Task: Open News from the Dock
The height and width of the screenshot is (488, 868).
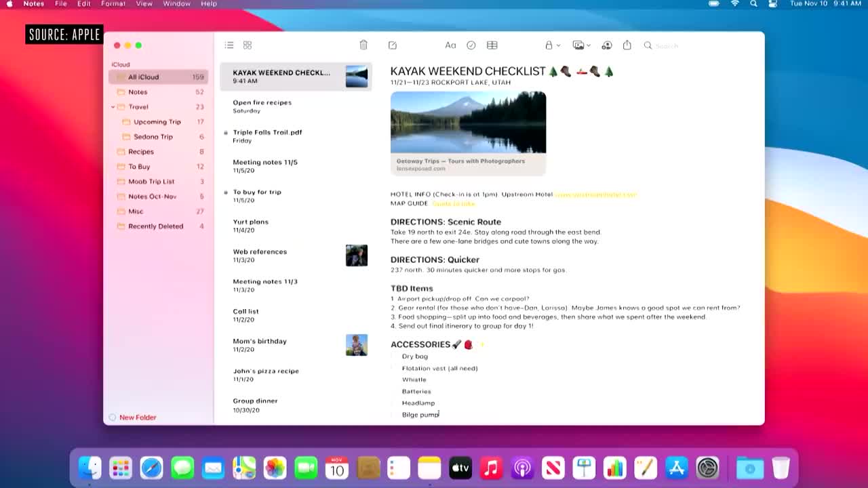Action: click(x=553, y=468)
